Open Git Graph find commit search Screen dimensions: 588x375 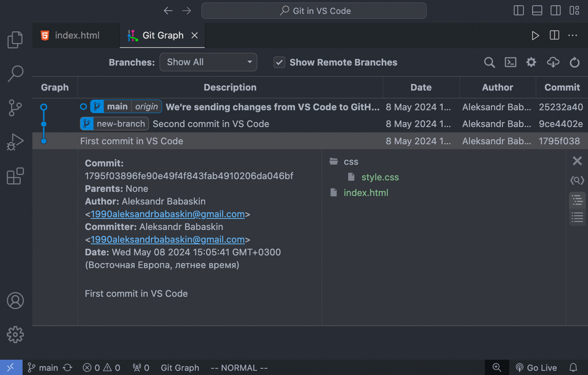tap(489, 62)
